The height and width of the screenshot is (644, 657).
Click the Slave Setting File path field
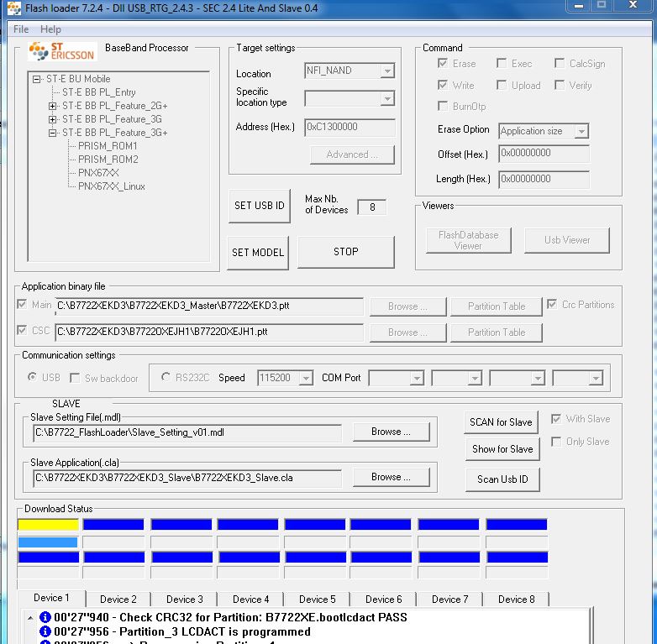point(187,432)
